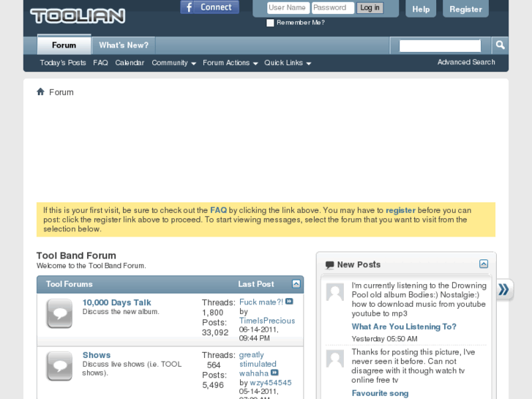Open "greatly stimulated wahaha" thread

258,364
